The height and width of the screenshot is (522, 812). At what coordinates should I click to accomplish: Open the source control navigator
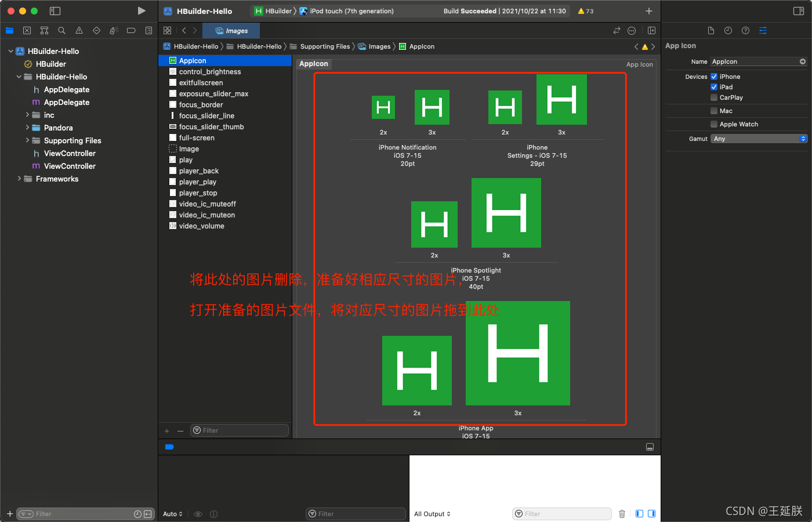click(27, 31)
